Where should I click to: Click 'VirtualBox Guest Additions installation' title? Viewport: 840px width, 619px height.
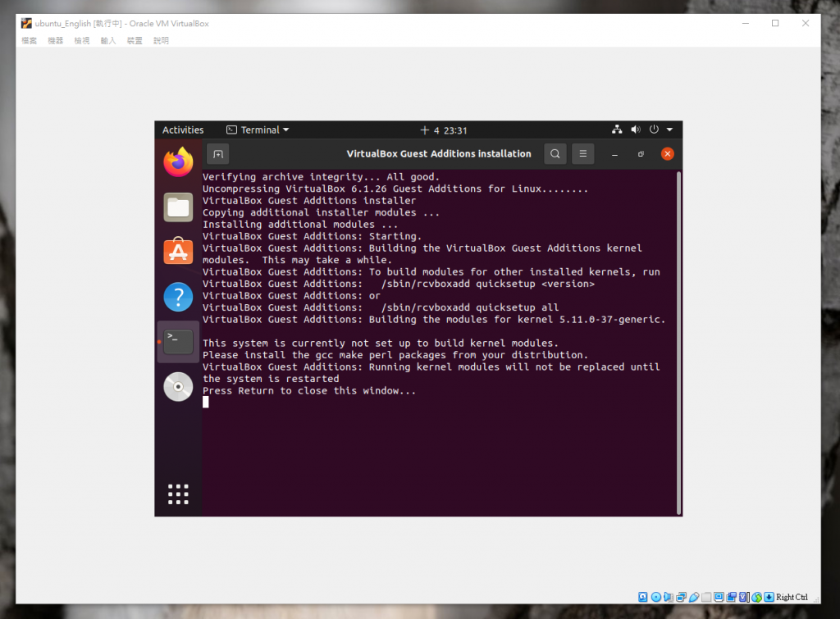pyautogui.click(x=439, y=153)
